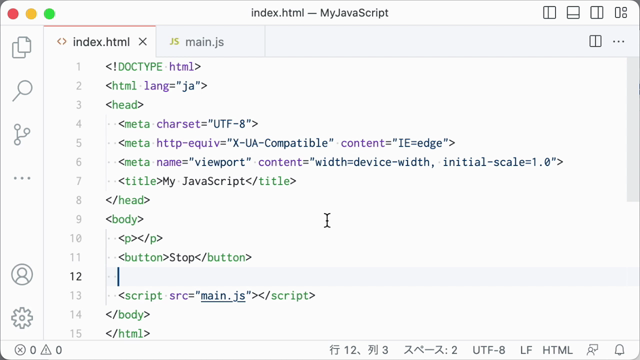Toggle bottom panel visibility

573,13
